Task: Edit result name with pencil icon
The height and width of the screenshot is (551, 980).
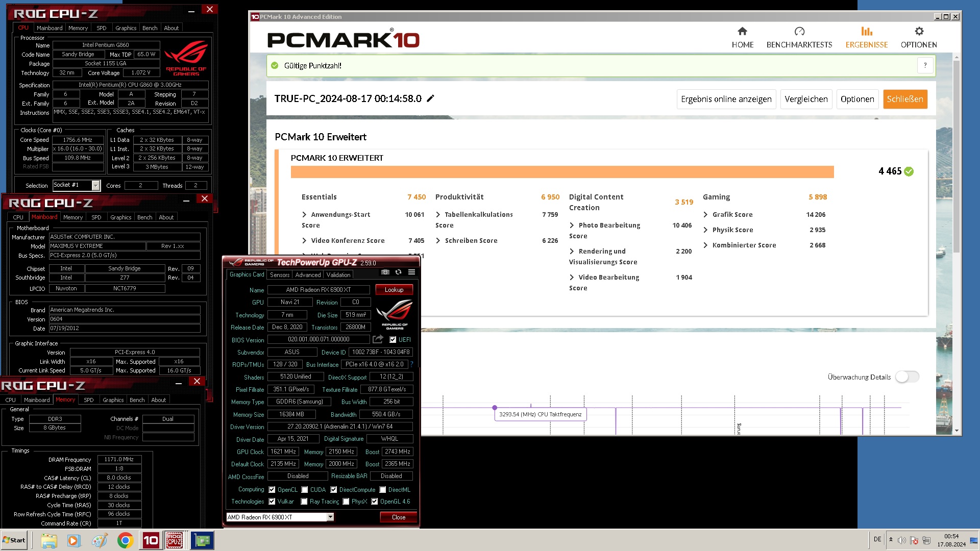Action: pos(430,98)
